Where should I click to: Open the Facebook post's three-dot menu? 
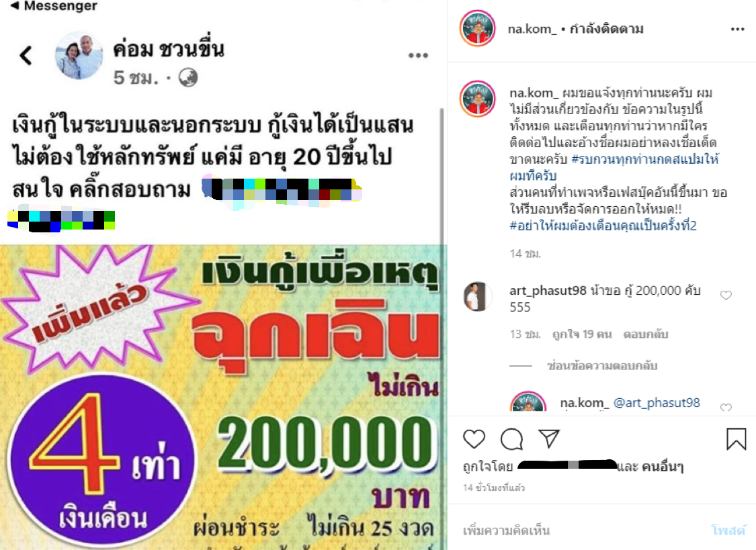[x=418, y=55]
